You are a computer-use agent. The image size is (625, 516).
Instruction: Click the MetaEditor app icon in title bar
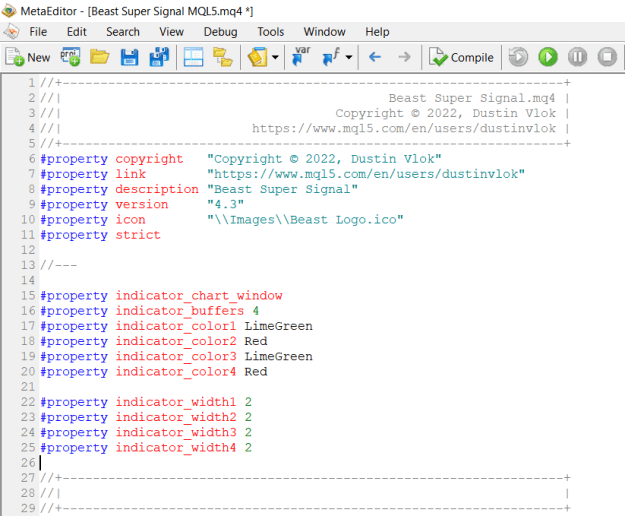pos(9,11)
